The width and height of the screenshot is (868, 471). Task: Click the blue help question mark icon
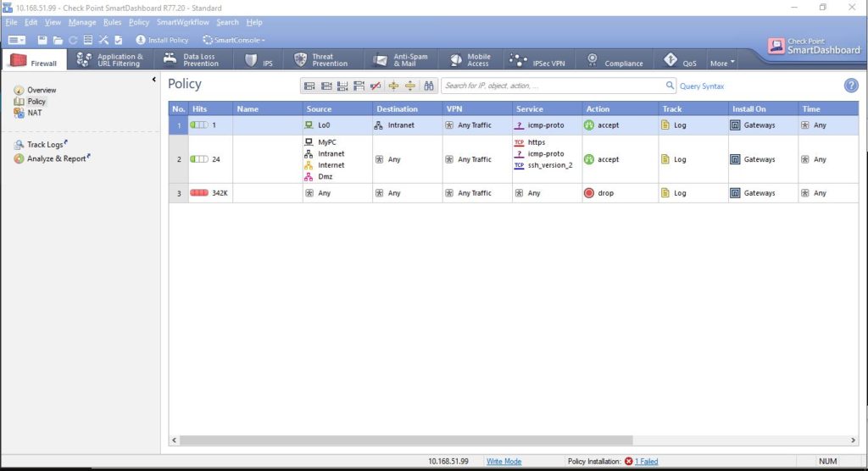(851, 86)
